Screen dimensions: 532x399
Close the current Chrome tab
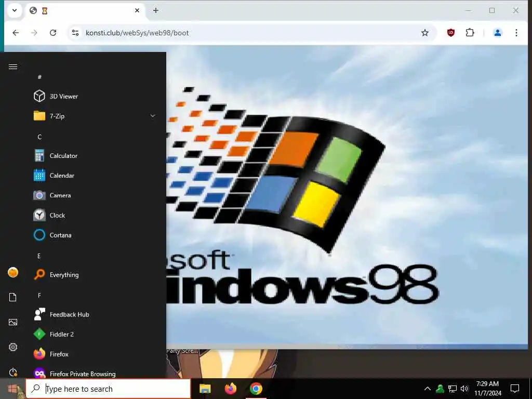(x=137, y=10)
